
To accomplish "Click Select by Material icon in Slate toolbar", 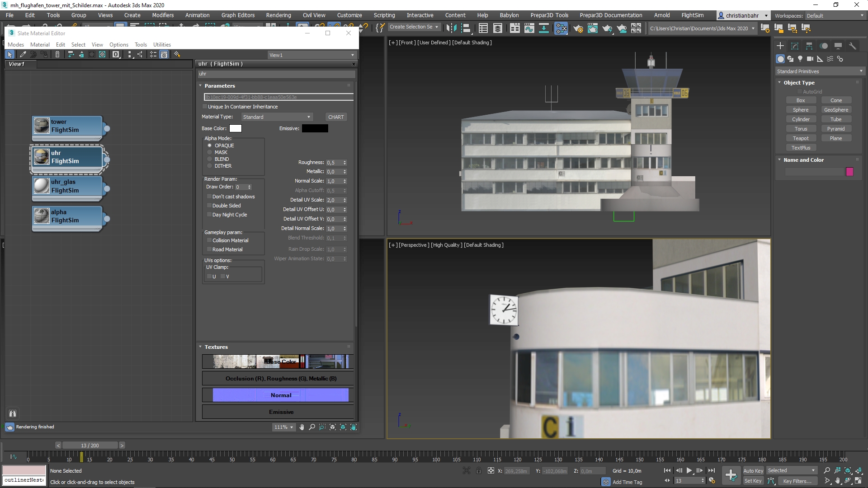I will (177, 54).
